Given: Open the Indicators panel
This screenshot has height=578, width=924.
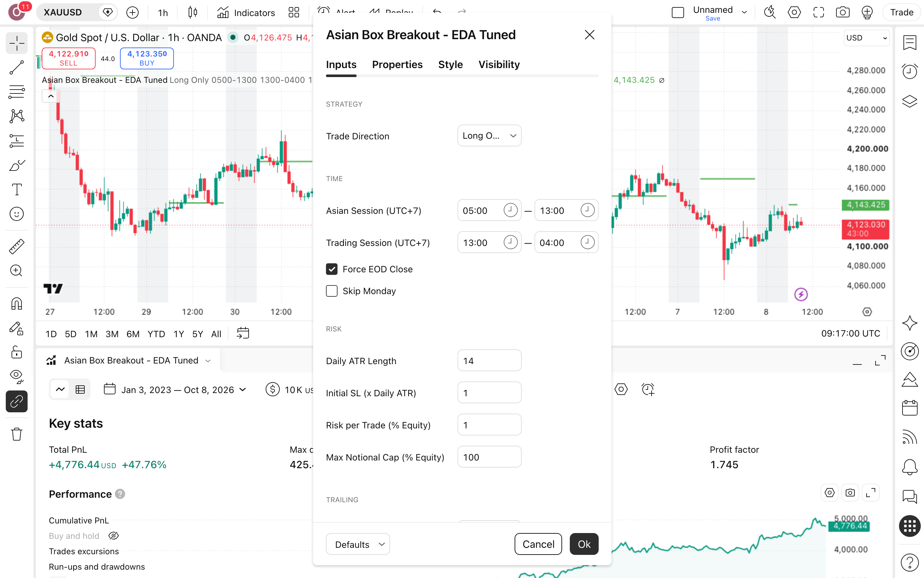Looking at the screenshot, I should pos(246,13).
